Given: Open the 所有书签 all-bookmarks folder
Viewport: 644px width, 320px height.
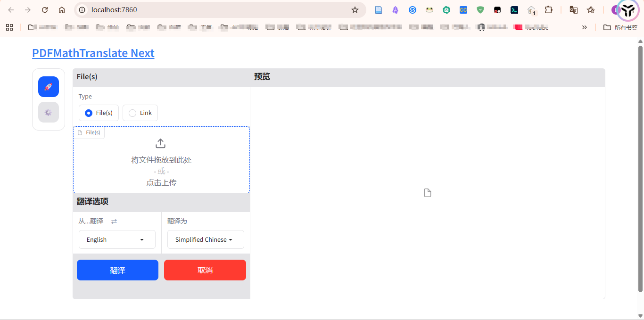Looking at the screenshot, I should pos(621,27).
